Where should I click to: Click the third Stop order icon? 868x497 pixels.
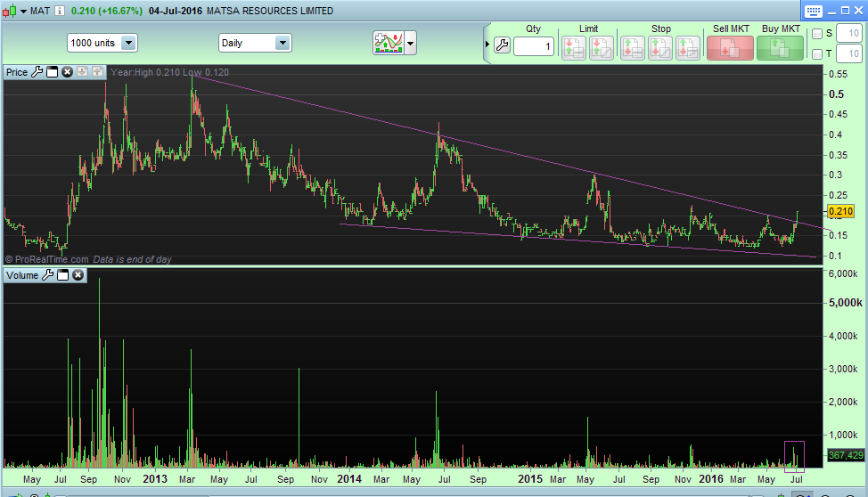click(x=688, y=48)
